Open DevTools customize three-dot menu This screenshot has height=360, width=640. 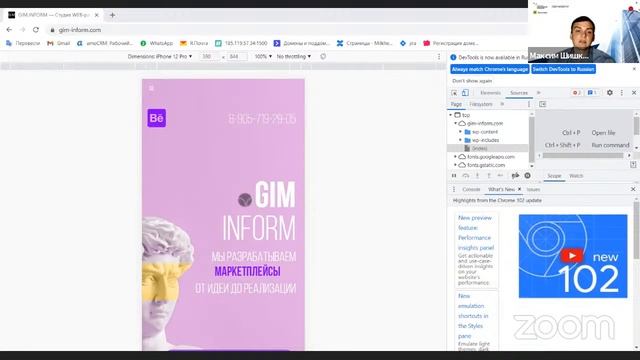[622, 93]
